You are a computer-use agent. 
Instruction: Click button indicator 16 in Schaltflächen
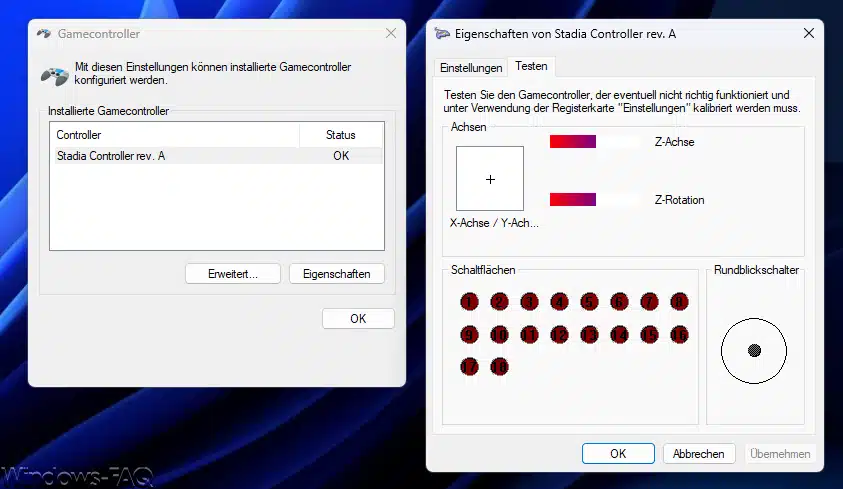coord(680,335)
